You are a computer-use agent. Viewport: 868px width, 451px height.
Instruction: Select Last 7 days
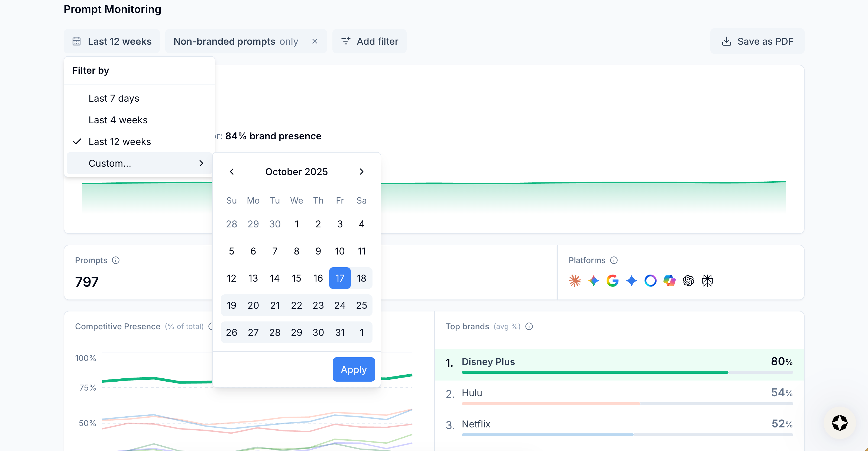pyautogui.click(x=140, y=98)
